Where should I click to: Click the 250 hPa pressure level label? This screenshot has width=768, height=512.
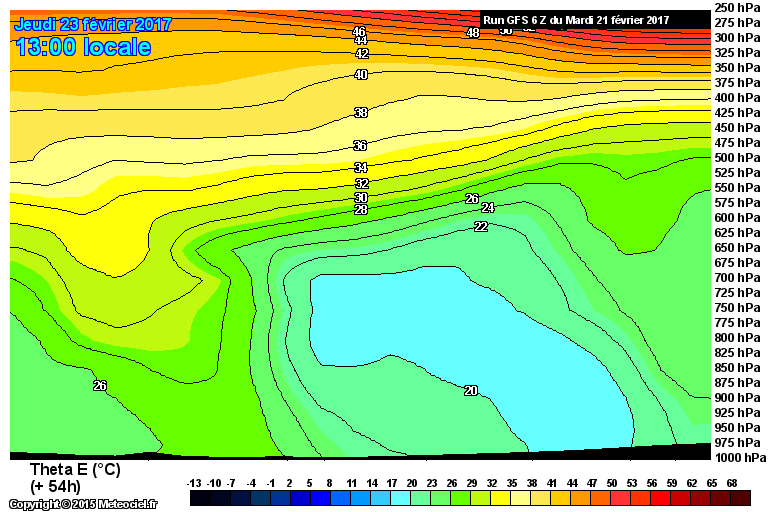(x=737, y=8)
